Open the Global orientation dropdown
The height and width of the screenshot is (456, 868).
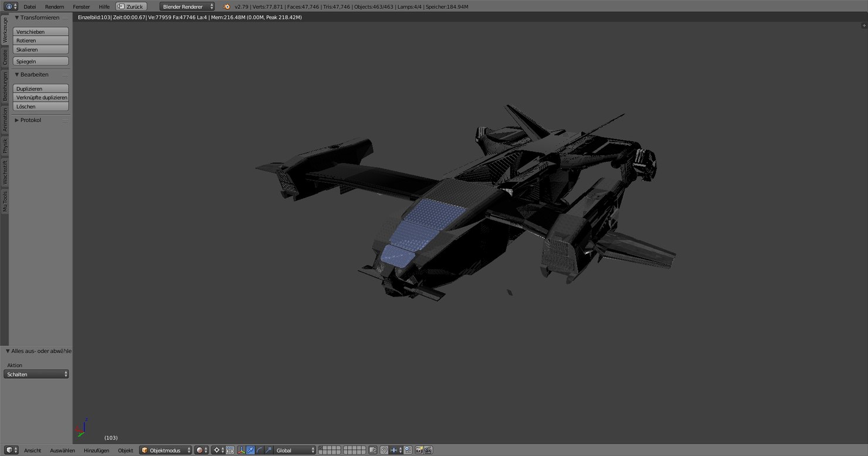(x=294, y=450)
